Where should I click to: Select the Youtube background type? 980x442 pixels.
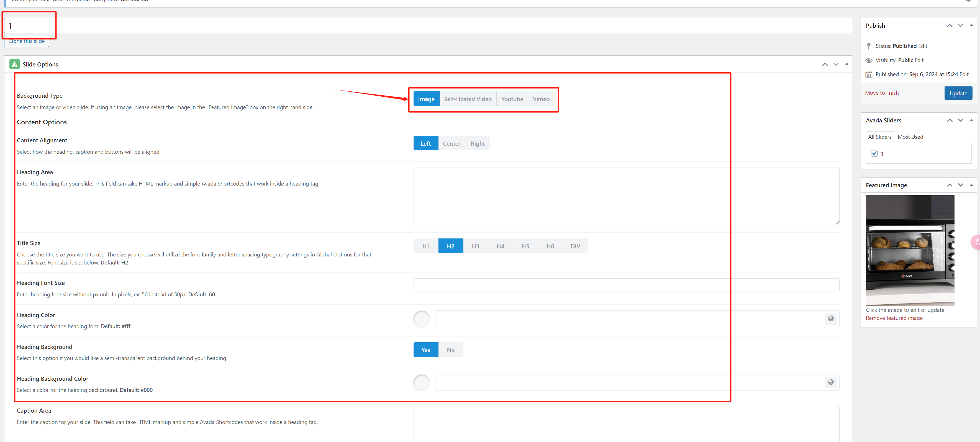coord(512,99)
